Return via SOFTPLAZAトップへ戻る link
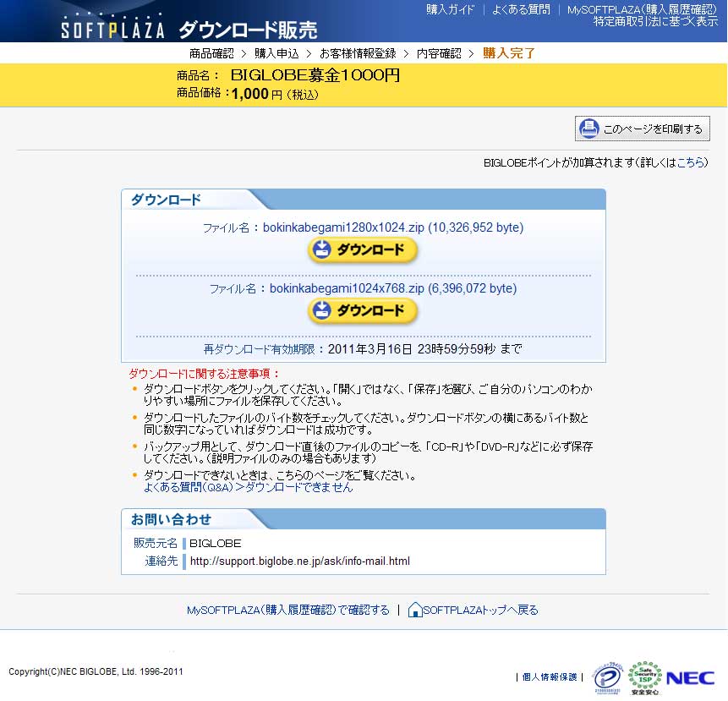Screen dimensions: 728x701 [479, 610]
